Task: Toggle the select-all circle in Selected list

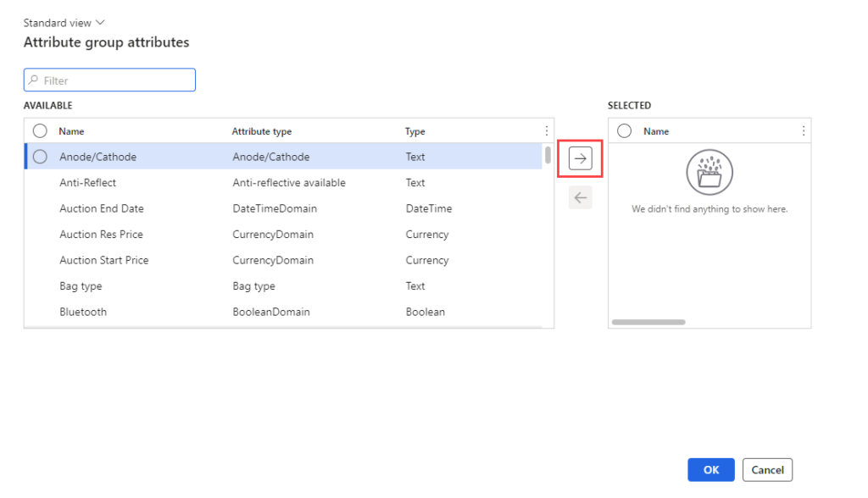Action: (625, 130)
